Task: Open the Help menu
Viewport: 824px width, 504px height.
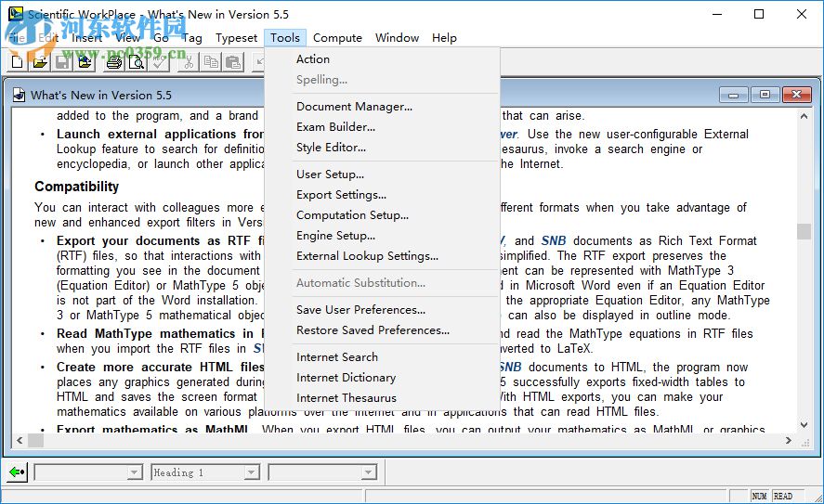Action: pos(444,38)
